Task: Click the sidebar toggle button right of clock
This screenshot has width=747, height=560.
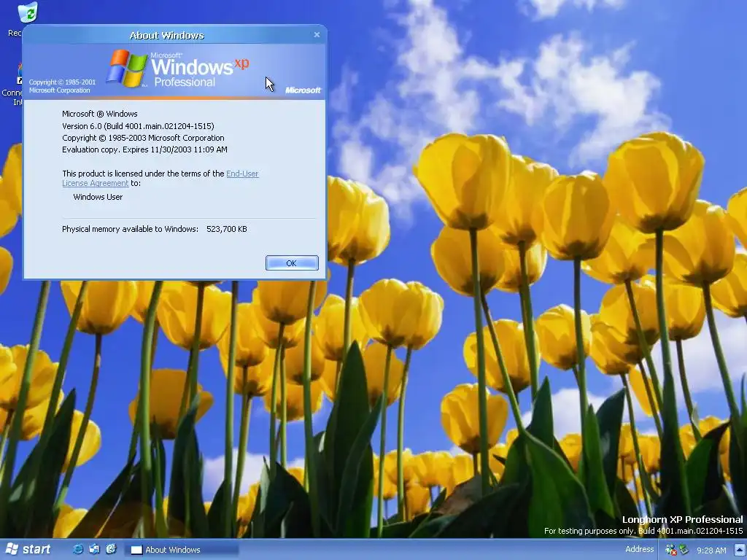Action: coord(738,550)
